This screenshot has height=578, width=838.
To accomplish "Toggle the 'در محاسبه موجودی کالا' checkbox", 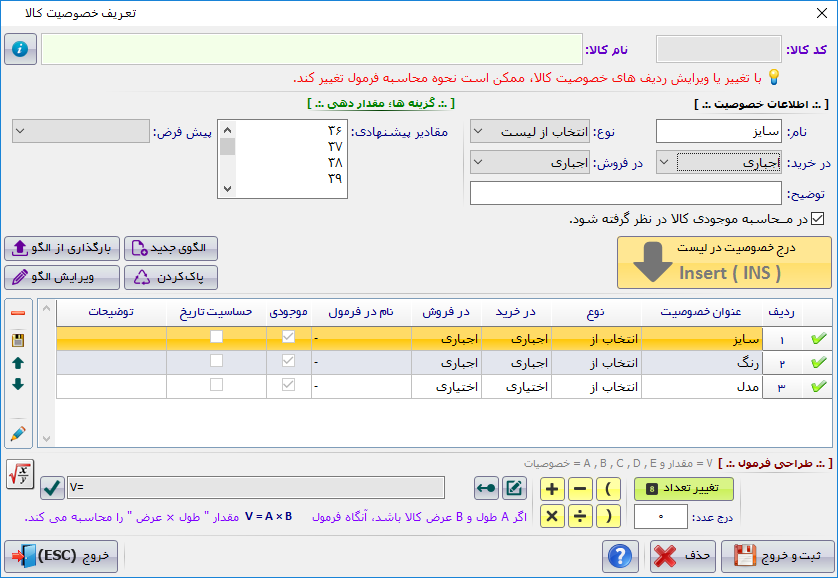I will [818, 218].
